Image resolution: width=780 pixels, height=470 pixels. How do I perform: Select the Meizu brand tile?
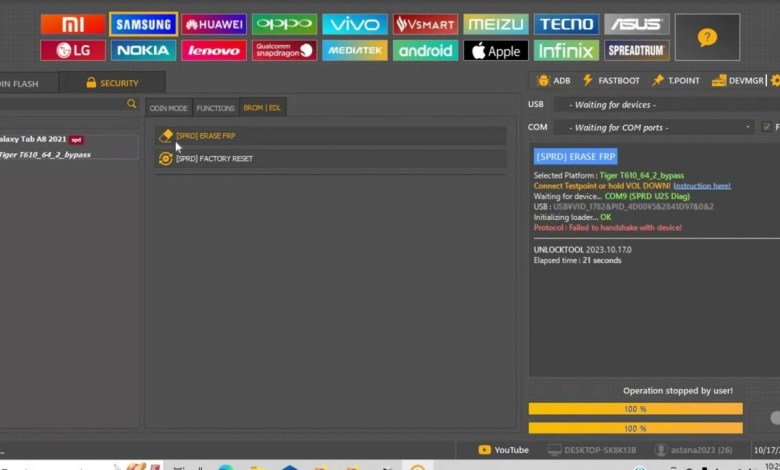[496, 24]
